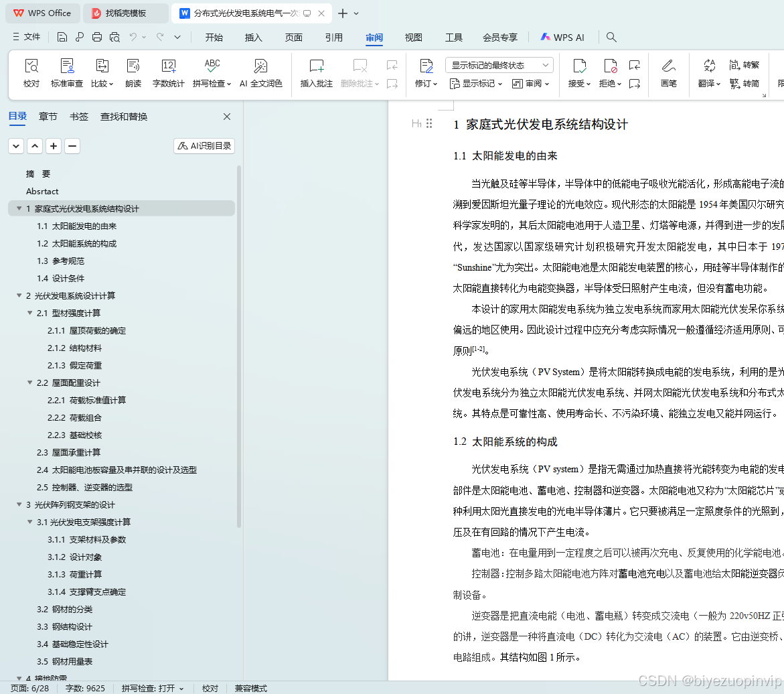Click the plus button in outline panel
This screenshot has width=784, height=694.
(54, 146)
